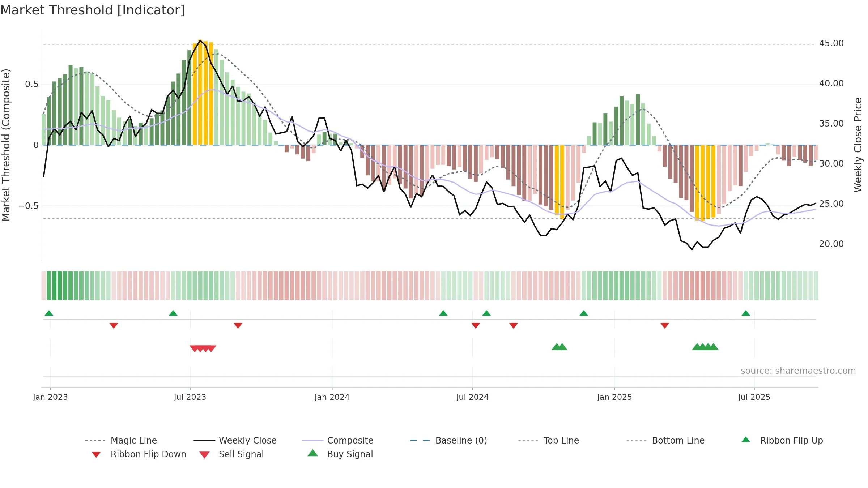This screenshot has width=868, height=488.
Task: Click the Ribbon Flip Up marker before Jul 2023
Action: tap(173, 313)
